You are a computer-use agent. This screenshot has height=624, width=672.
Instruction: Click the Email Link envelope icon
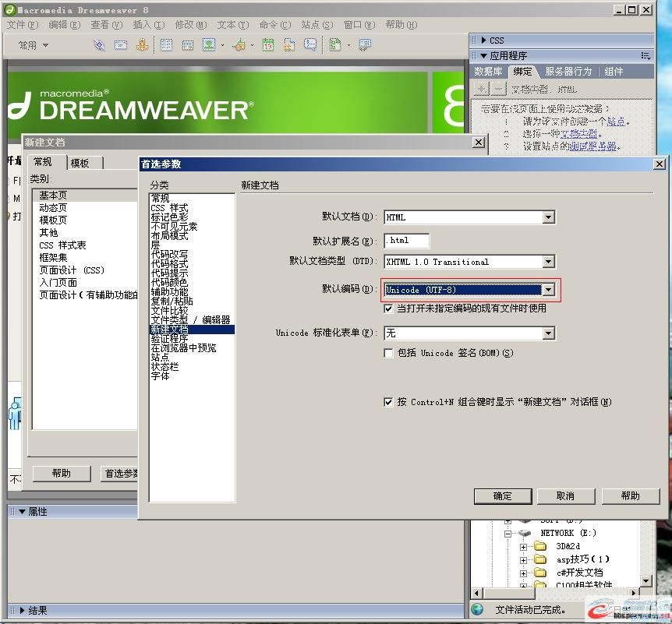coord(121,45)
